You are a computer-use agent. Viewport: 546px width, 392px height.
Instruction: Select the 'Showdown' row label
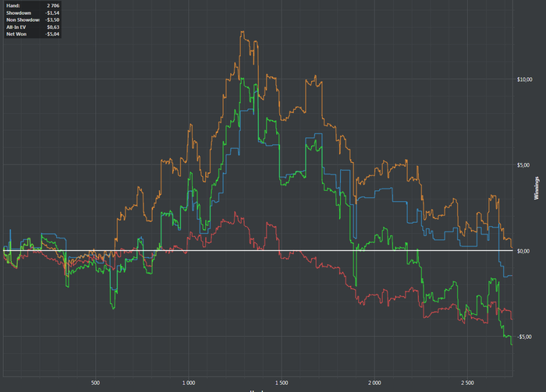(19, 13)
